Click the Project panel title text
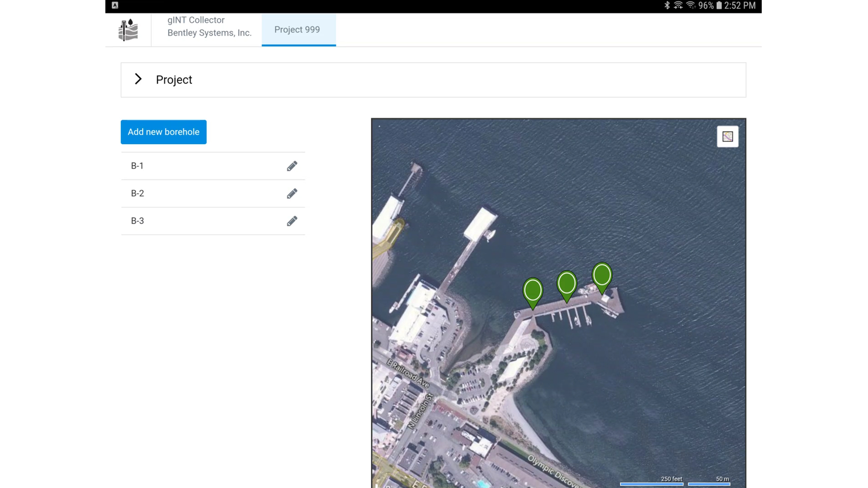This screenshot has width=868, height=488. (174, 80)
